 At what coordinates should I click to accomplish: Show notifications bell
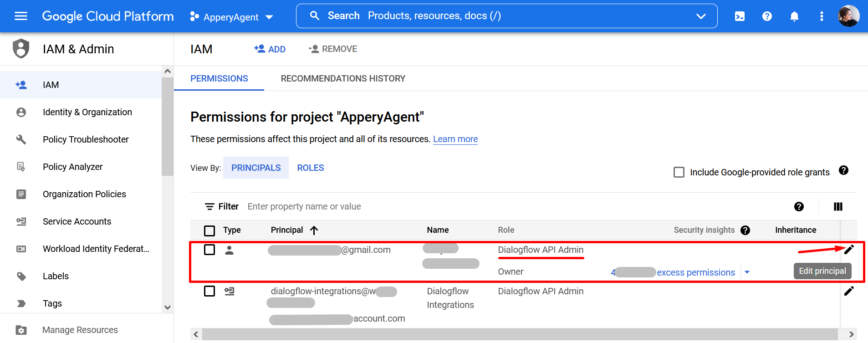coord(794,16)
